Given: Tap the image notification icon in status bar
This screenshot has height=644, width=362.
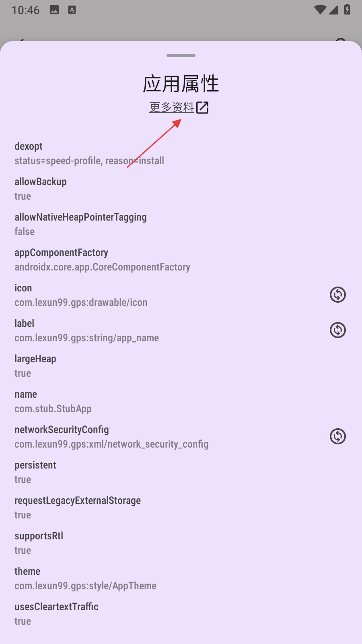Looking at the screenshot, I should [54, 10].
